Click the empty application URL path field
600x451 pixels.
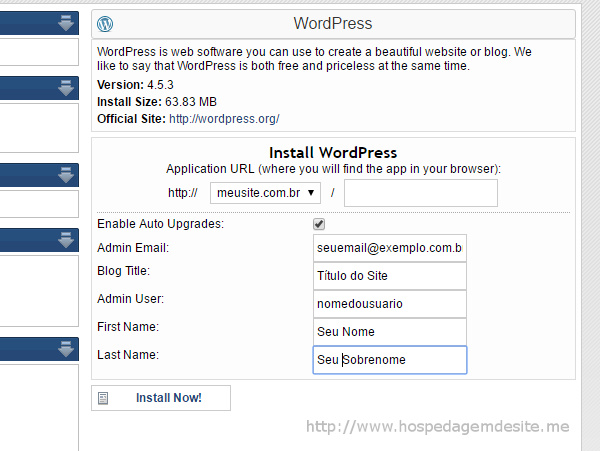click(421, 193)
